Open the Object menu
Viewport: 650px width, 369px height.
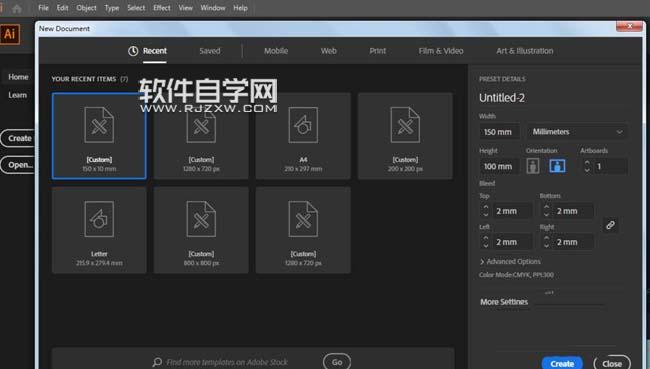coord(86,8)
